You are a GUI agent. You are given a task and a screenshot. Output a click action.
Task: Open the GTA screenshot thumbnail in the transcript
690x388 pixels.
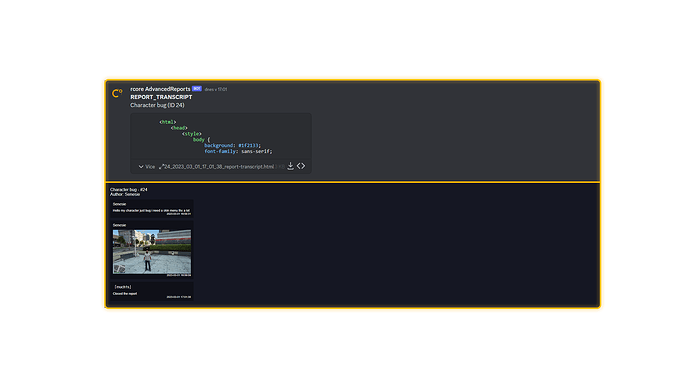pyautogui.click(x=152, y=252)
